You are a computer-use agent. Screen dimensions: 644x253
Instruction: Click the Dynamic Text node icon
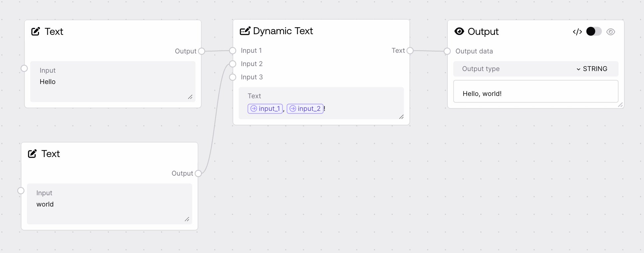(245, 31)
